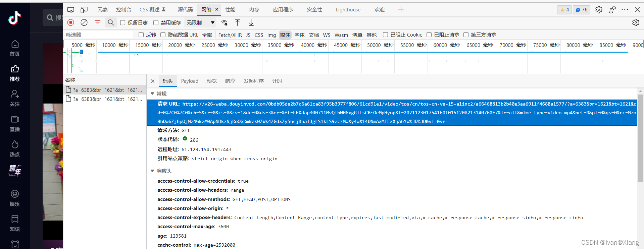Collapse the 响应头 response headers section
Viewport: 644px width, 249px height.
point(152,171)
